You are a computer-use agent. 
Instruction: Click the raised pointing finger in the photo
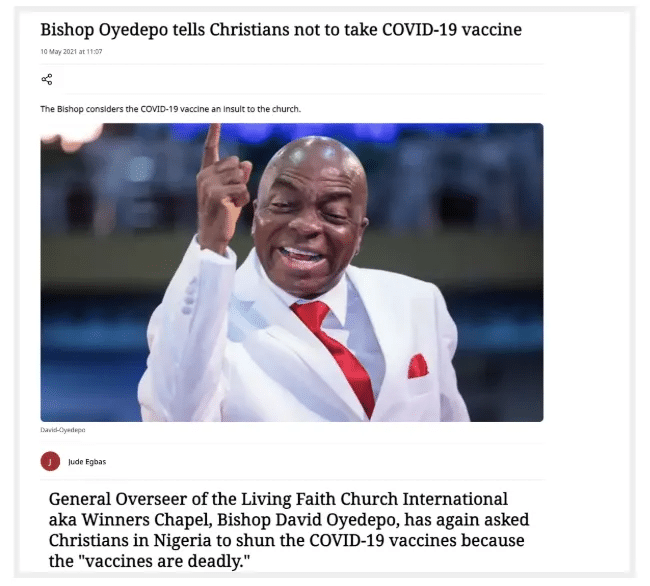click(x=213, y=145)
